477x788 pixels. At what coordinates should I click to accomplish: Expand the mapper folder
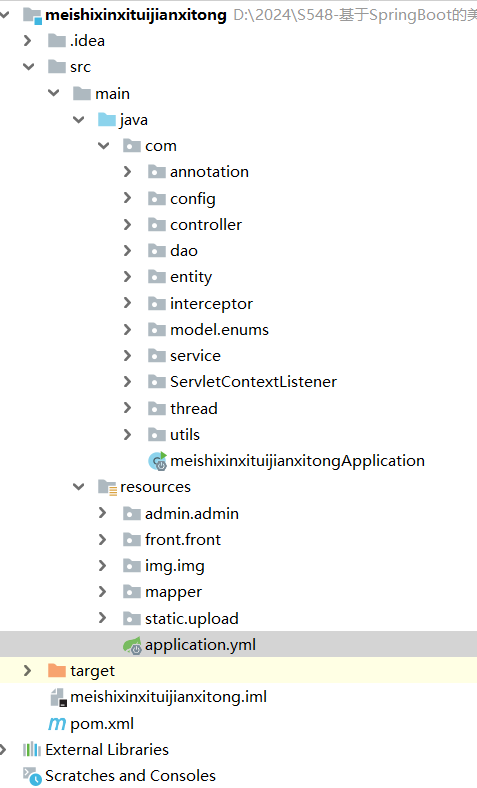pos(103,592)
